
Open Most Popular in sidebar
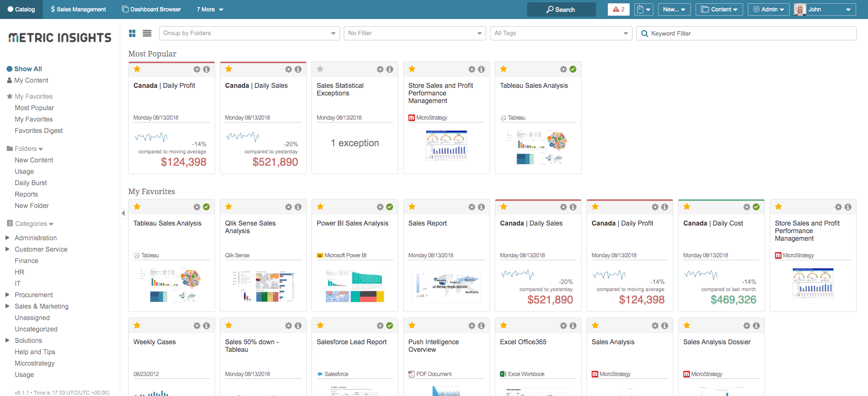point(34,108)
